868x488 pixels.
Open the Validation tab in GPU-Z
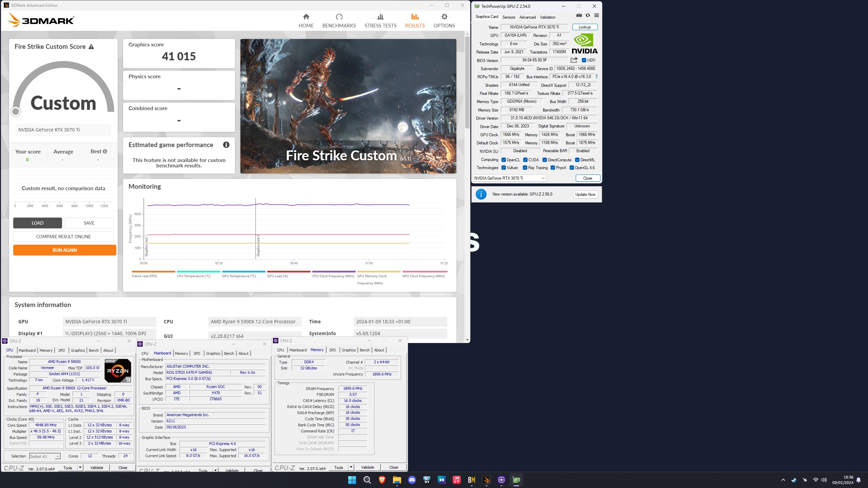coord(548,17)
